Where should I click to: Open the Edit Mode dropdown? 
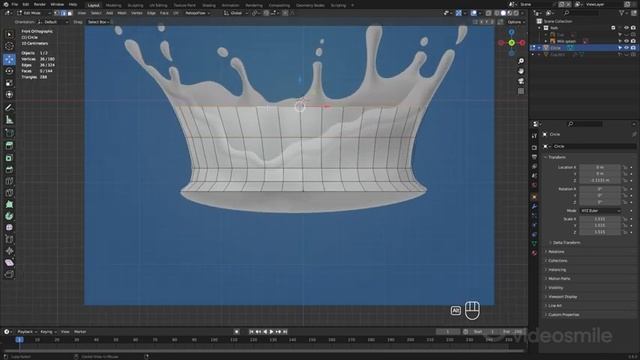(x=33, y=13)
